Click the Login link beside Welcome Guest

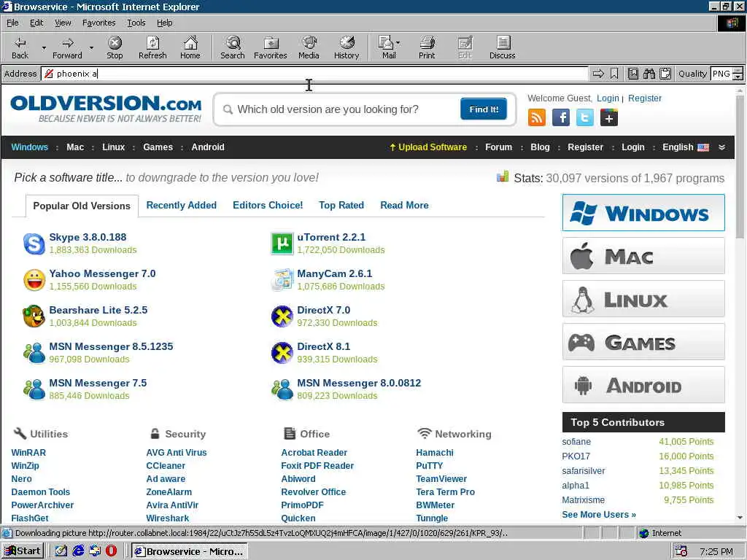coord(608,98)
